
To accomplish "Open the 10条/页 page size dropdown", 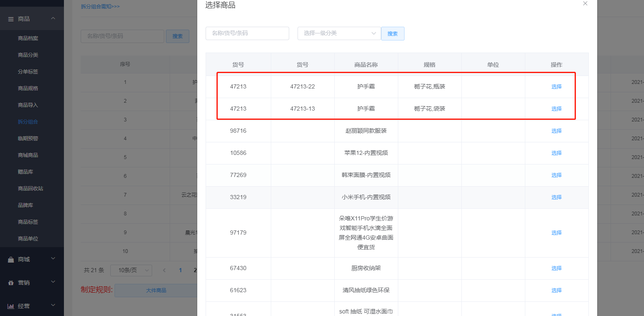I will pos(131,270).
